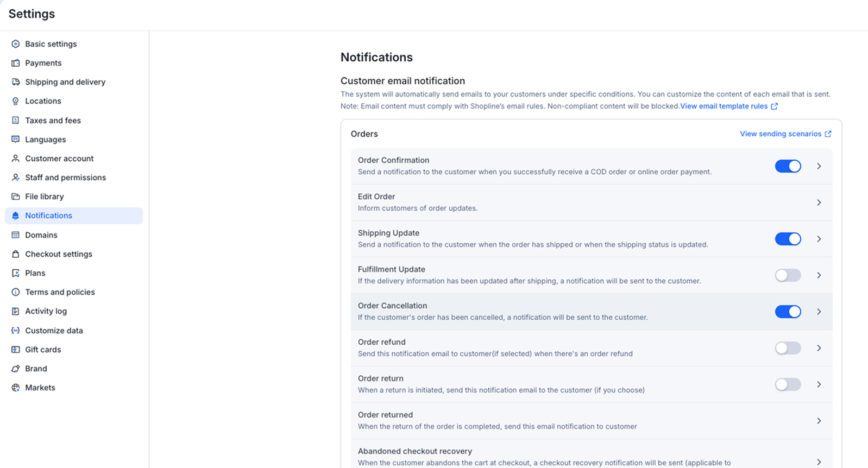Click the Markets globe icon
The height and width of the screenshot is (468, 868).
coord(15,388)
